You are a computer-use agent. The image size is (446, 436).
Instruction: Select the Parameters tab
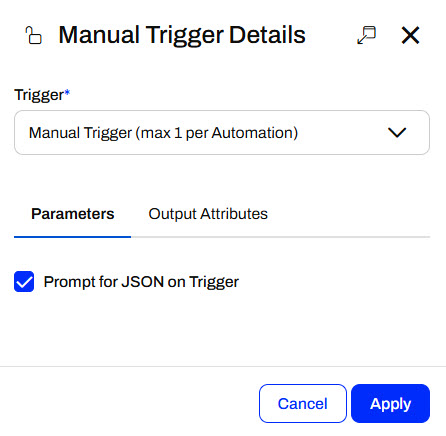pyautogui.click(x=73, y=214)
